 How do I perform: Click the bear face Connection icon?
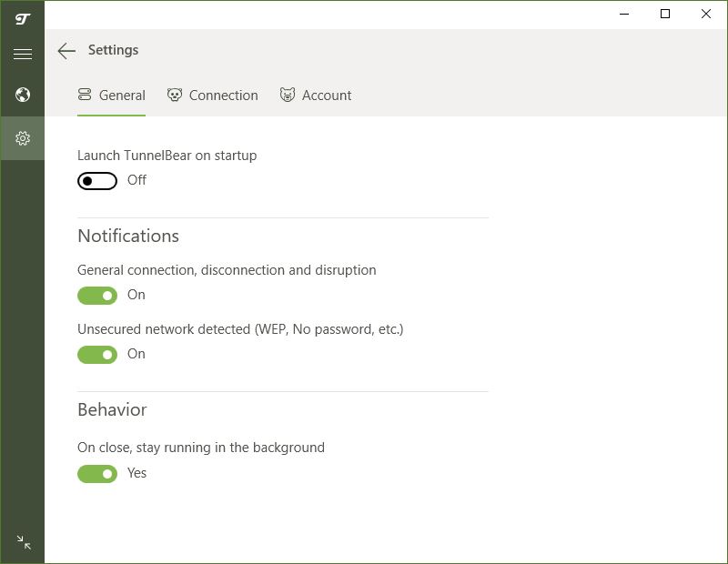click(175, 96)
